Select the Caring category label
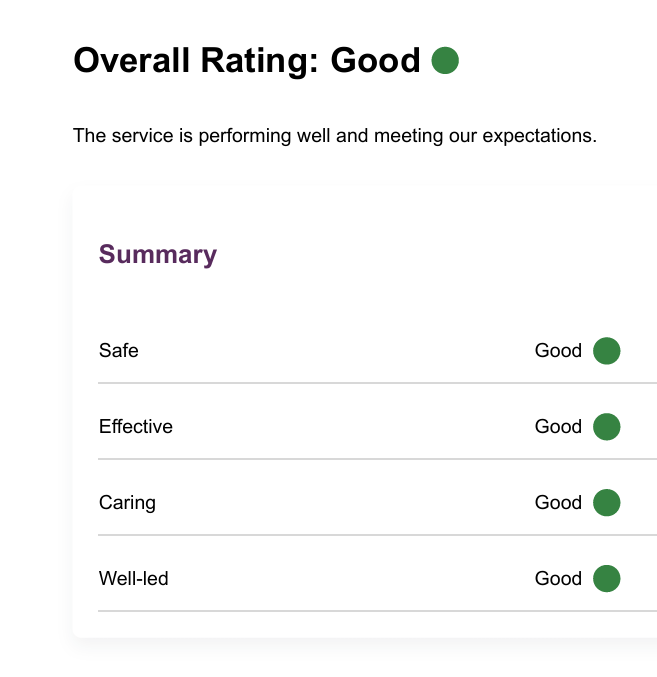 [x=127, y=503]
